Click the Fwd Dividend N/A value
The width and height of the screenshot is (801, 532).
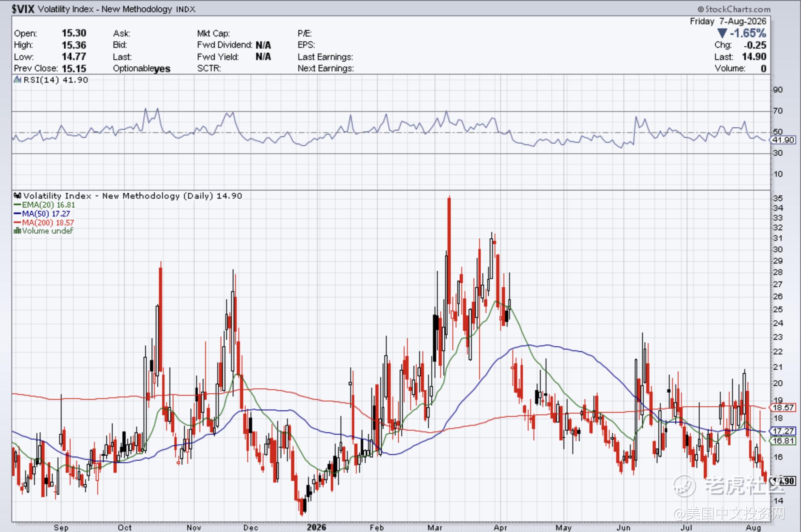pyautogui.click(x=263, y=45)
